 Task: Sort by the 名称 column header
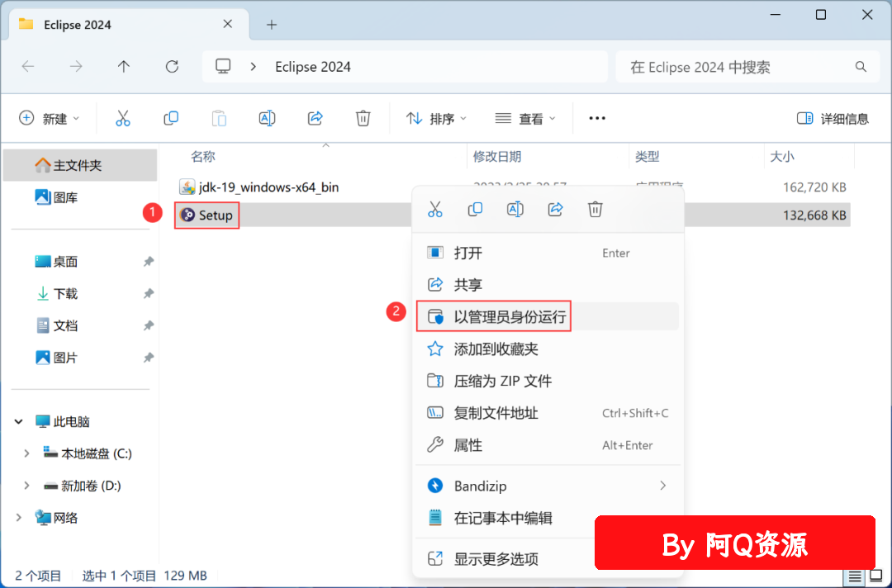tap(203, 156)
